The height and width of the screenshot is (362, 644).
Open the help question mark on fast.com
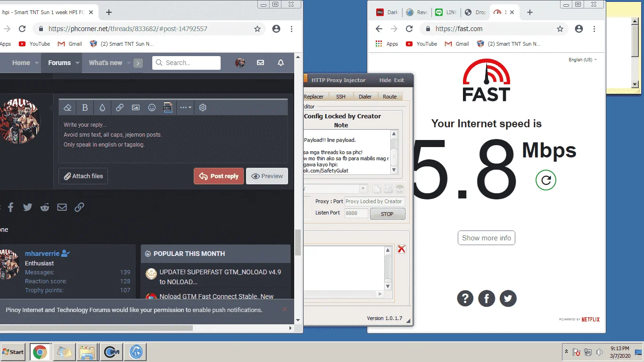(x=465, y=298)
